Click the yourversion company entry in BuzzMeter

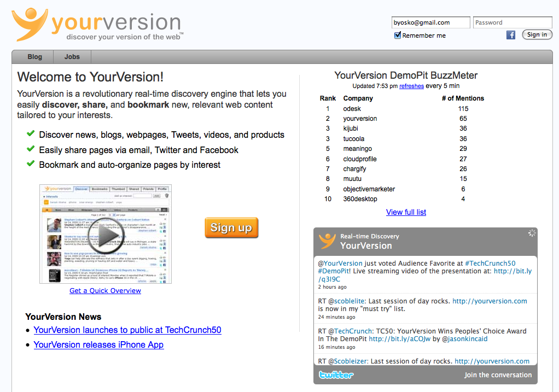[x=360, y=119]
